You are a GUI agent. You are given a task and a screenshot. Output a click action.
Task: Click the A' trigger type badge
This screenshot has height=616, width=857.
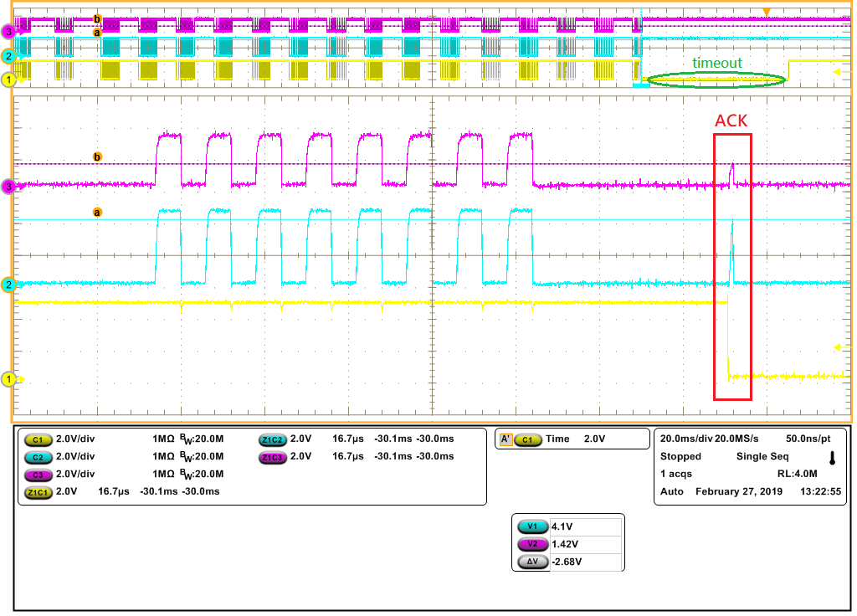point(505,439)
